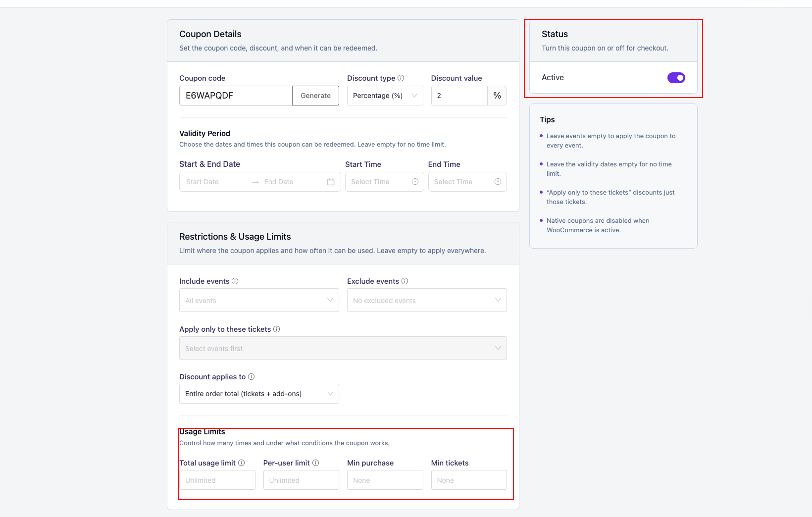Click the End Time Select Time field
Image resolution: width=812 pixels, height=517 pixels.
click(x=467, y=182)
